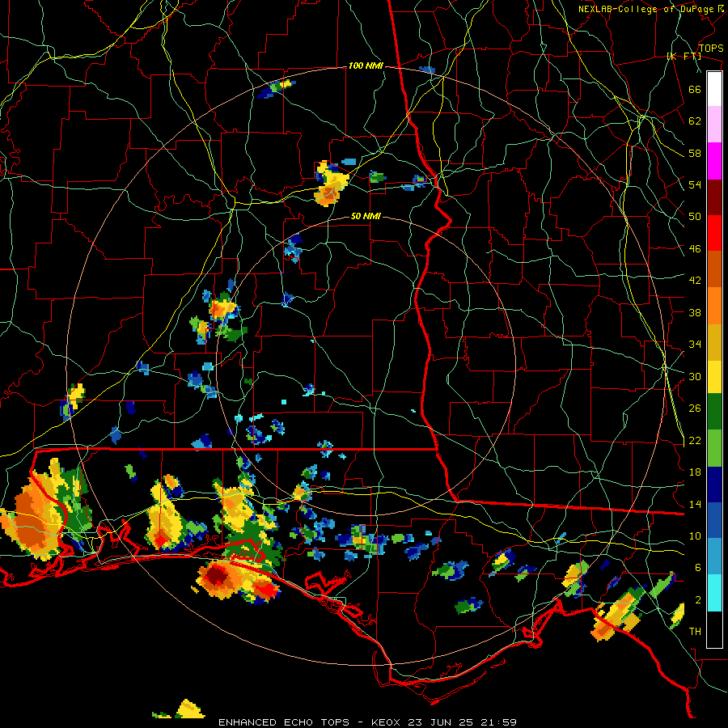Click the '100 NMI' range ring label

366,66
